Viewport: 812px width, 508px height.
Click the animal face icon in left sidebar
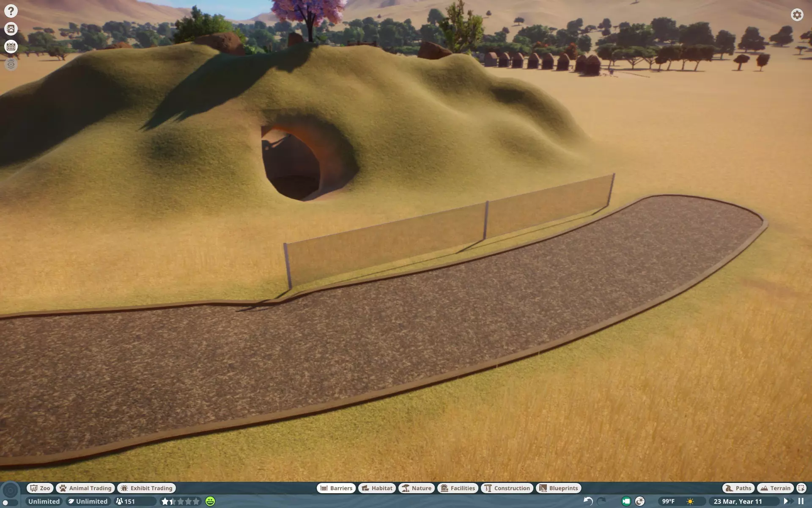pos(11,29)
